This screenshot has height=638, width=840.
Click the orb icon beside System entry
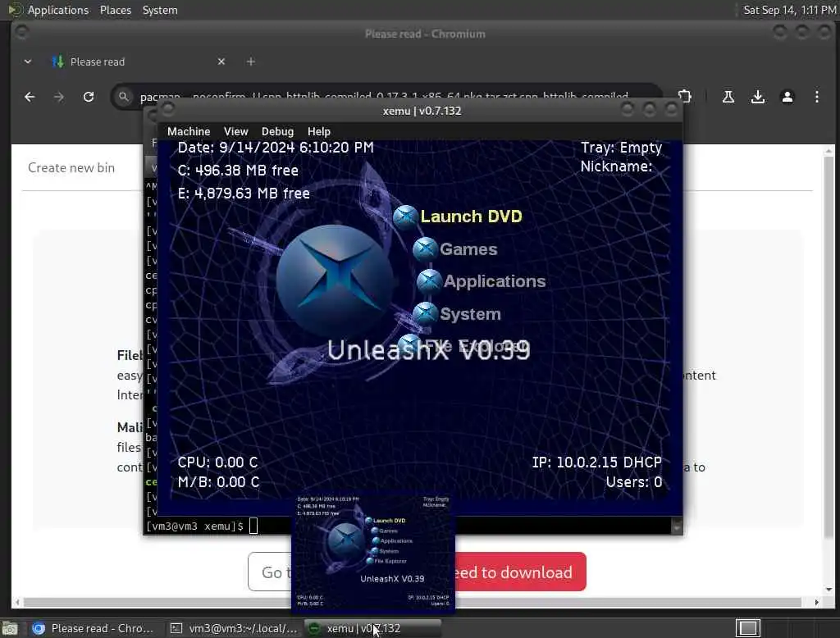tap(426, 314)
